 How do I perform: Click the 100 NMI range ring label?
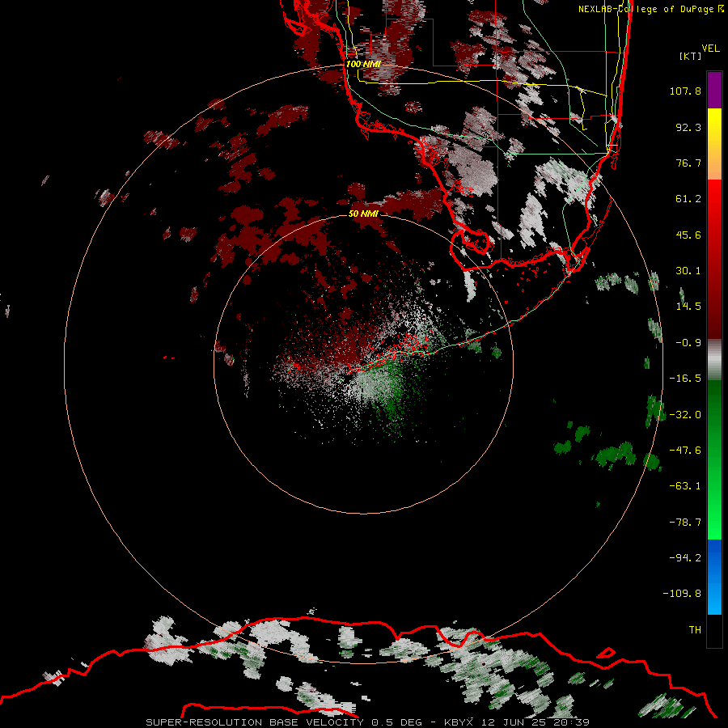363,64
